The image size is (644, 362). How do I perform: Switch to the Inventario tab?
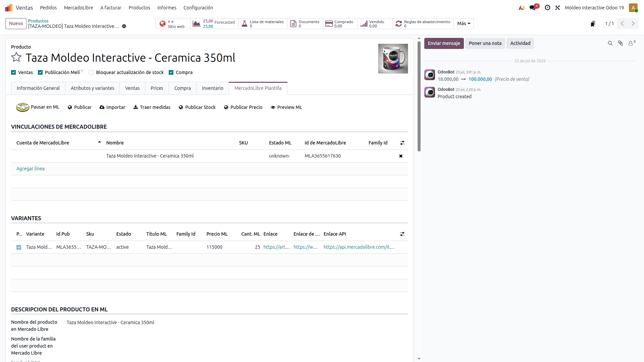click(212, 88)
